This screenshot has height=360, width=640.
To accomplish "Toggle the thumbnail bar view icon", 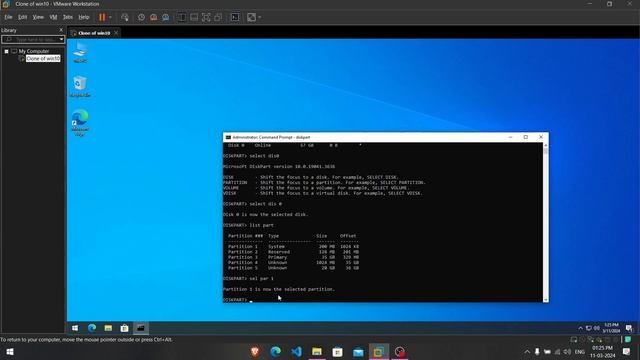I will coord(194,17).
